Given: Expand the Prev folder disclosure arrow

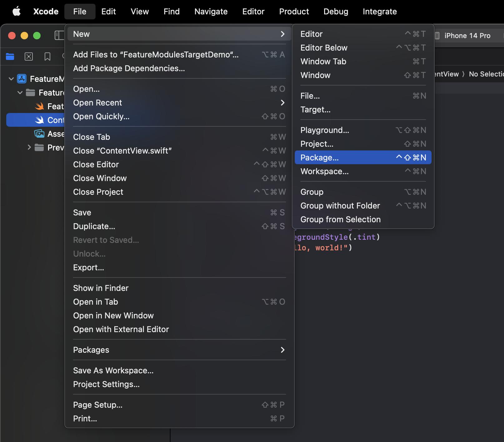Looking at the screenshot, I should [29, 147].
